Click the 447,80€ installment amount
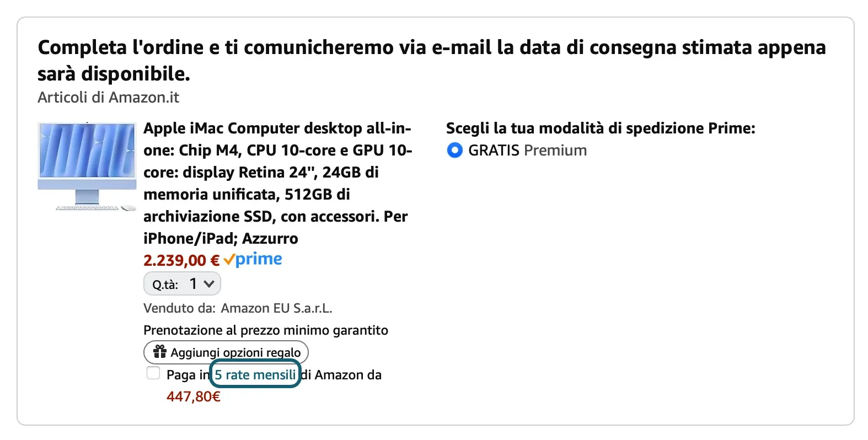Viewport: 868px width, 440px height. pyautogui.click(x=194, y=395)
